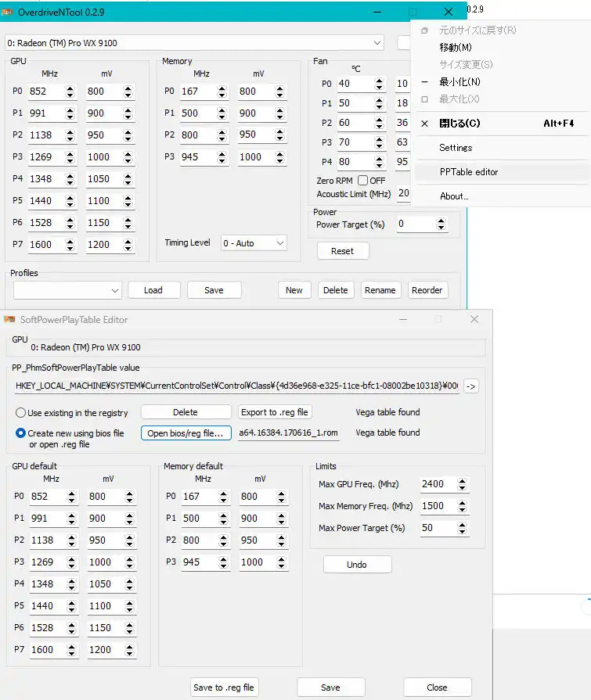Image resolution: width=591 pixels, height=700 pixels.
Task: Click Fan P4 temperature 80 stepper
Action: click(x=380, y=162)
